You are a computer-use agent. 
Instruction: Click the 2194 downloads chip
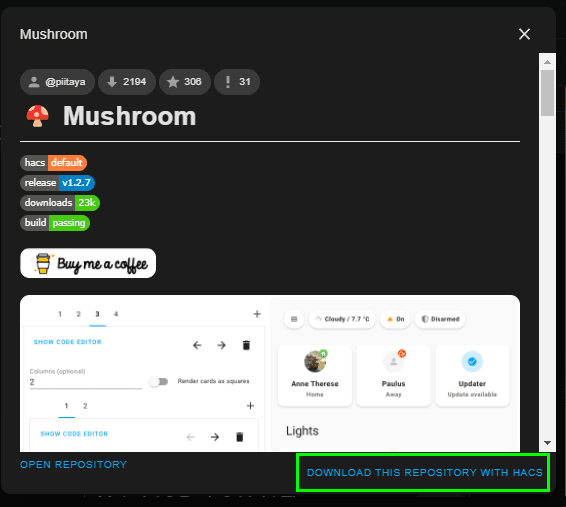click(127, 82)
